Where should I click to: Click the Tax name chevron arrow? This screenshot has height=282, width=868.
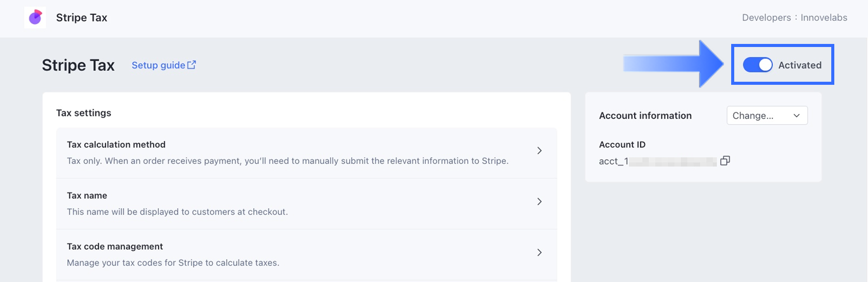(x=539, y=202)
